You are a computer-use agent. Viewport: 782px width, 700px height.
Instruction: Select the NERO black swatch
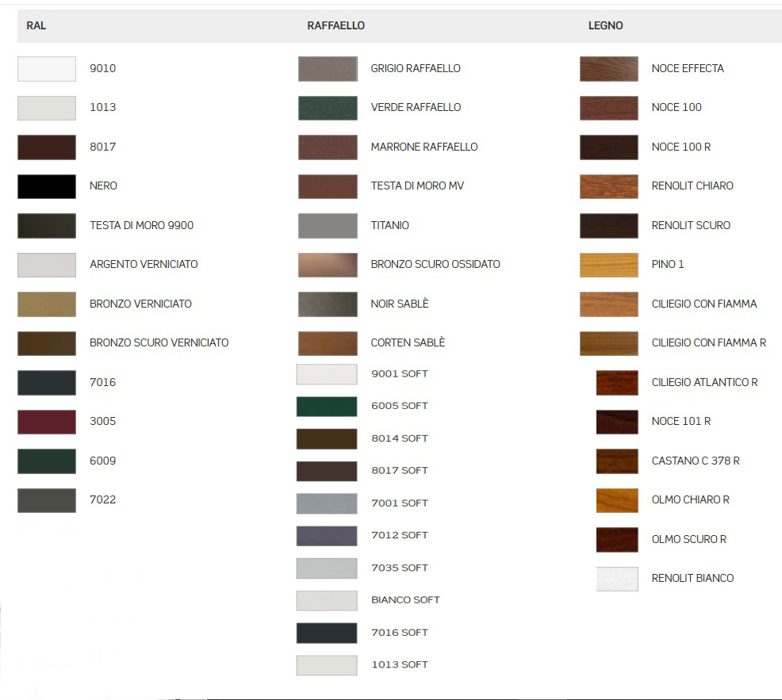point(47,186)
